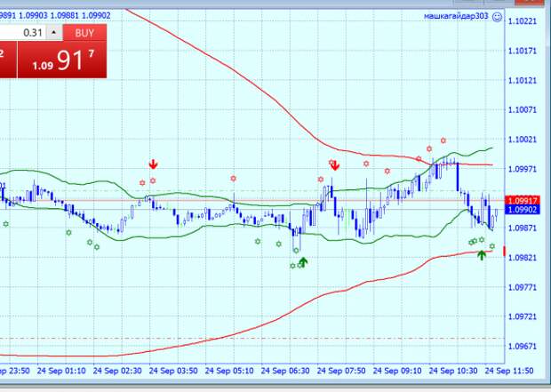This screenshot has height=392, width=551.
Task: Click the smiley expert advisor icon
Action: [497, 17]
